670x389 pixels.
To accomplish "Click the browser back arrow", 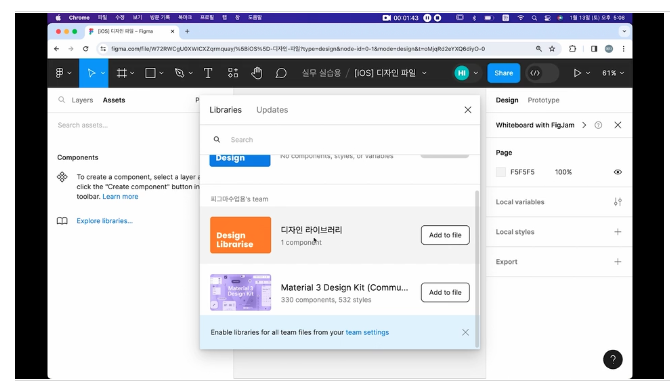I will 56,49.
